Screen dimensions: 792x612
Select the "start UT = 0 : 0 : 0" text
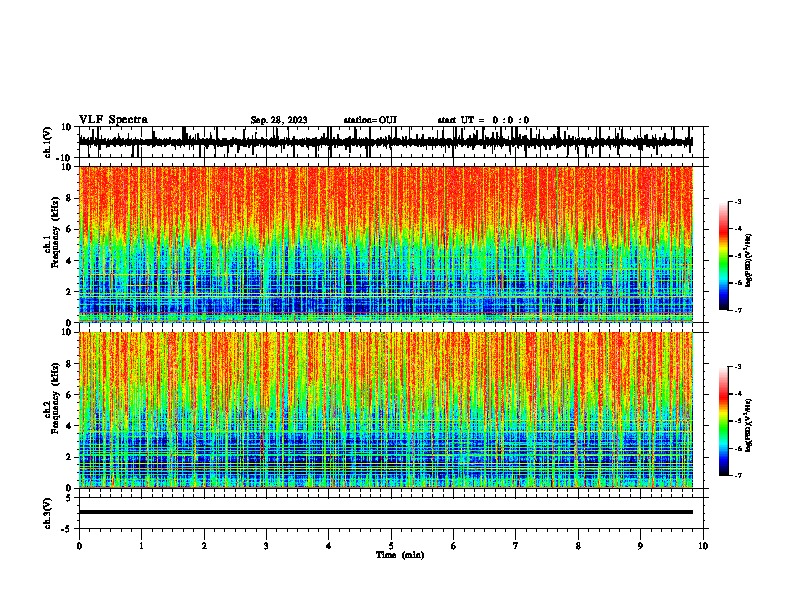tap(483, 120)
